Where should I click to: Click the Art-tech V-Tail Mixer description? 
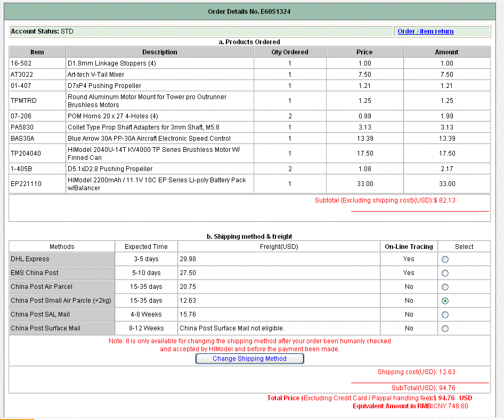tap(96, 75)
